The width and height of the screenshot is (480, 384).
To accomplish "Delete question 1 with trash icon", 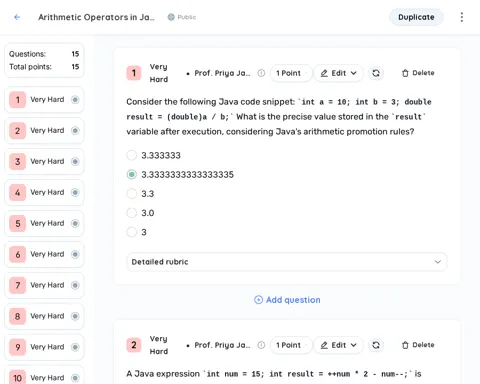I will coord(418,73).
